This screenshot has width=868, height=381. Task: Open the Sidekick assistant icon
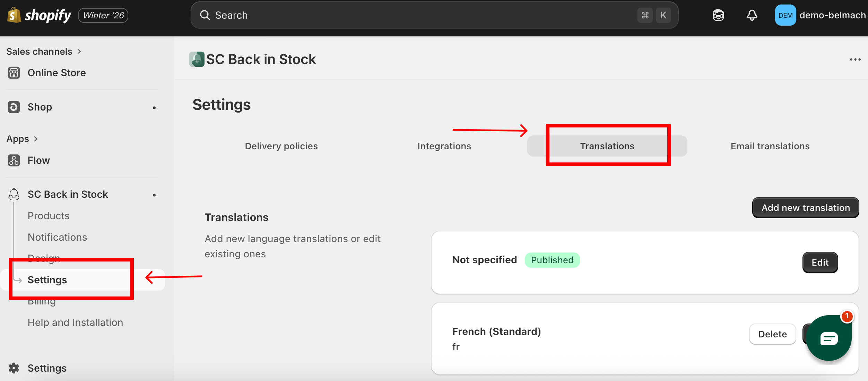pos(718,15)
